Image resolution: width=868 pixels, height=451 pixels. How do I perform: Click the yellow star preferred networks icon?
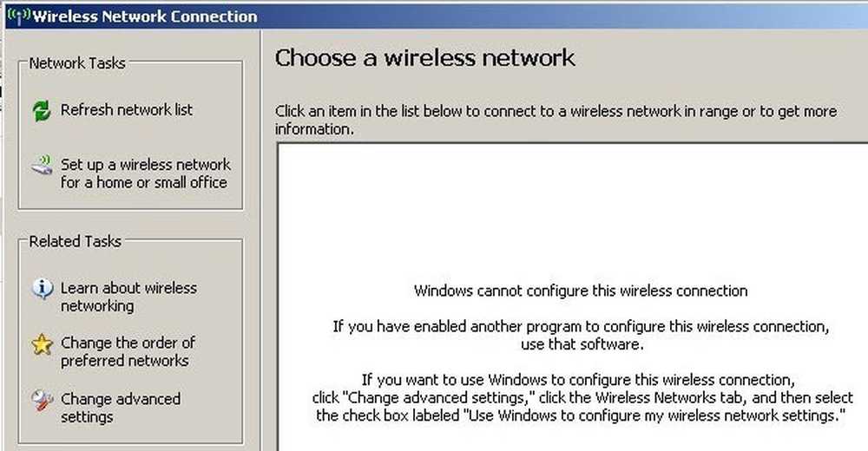42,344
